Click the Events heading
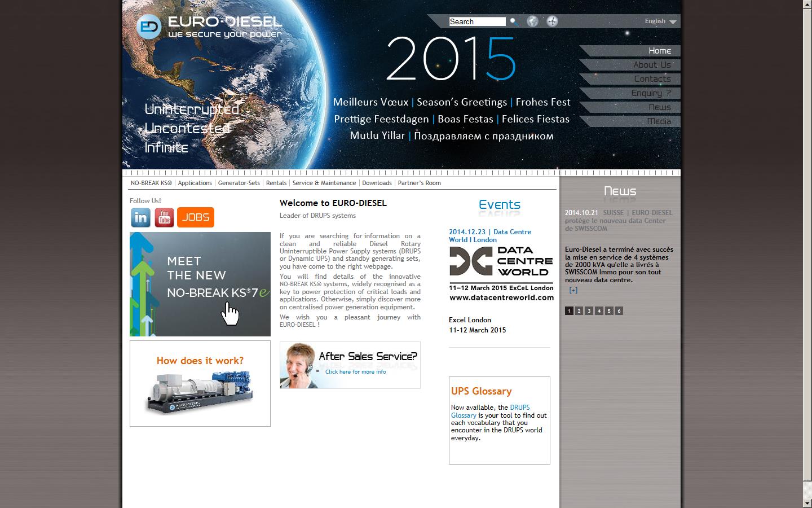The width and height of the screenshot is (812, 508). 500,205
